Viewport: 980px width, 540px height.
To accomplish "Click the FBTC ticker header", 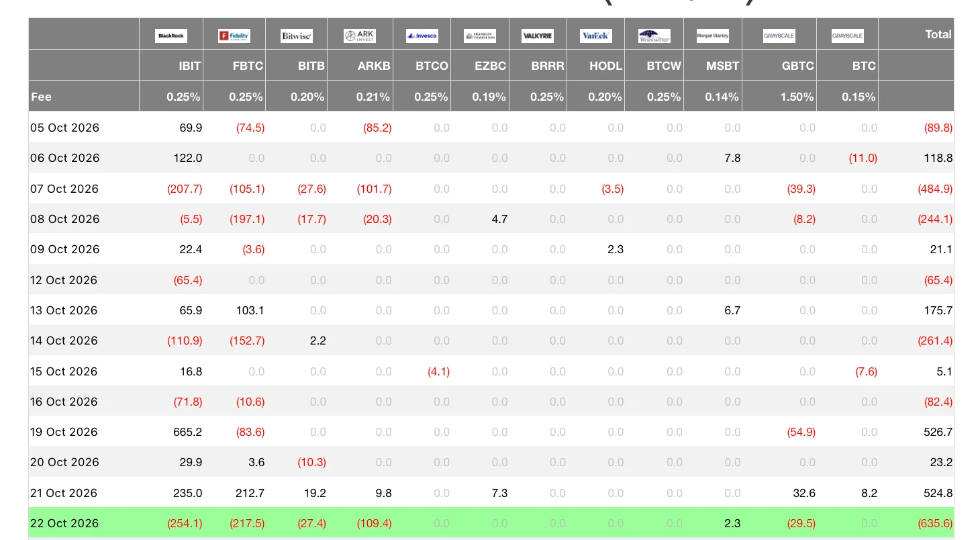I will (x=248, y=66).
